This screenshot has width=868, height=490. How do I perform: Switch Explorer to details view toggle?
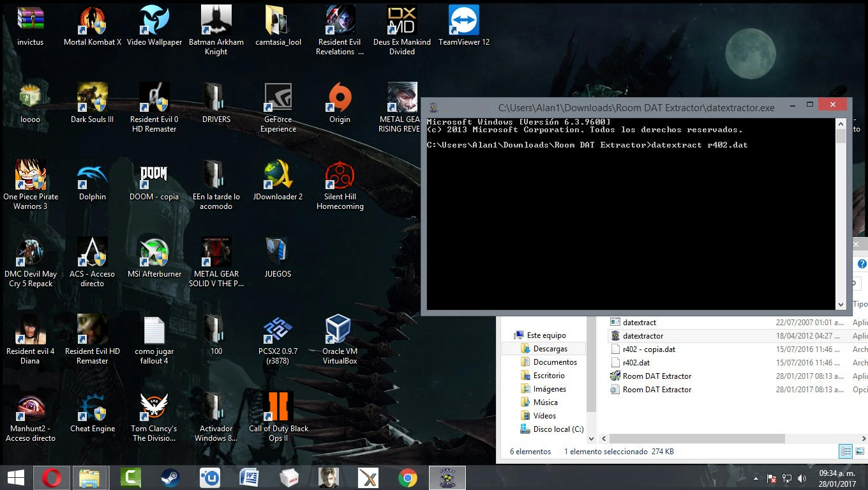846,452
